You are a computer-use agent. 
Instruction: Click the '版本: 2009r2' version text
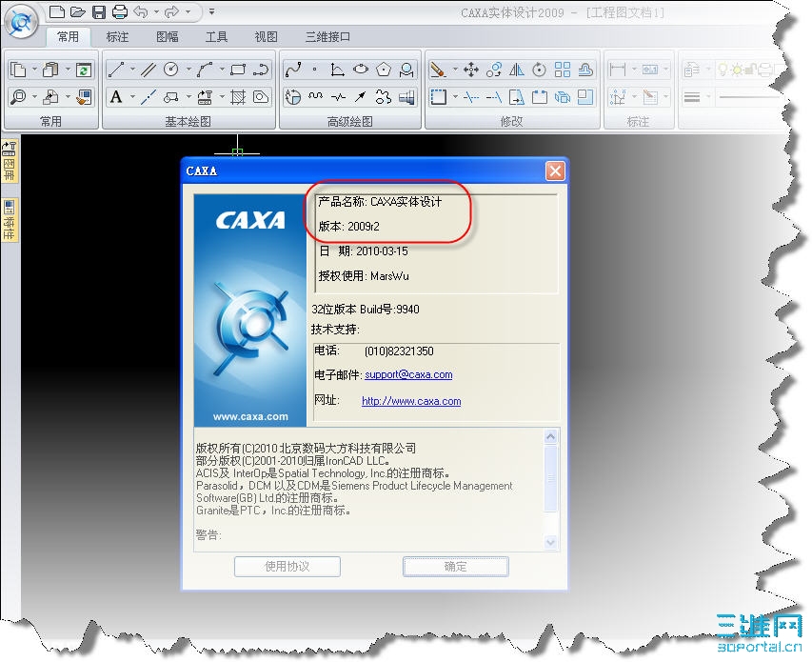point(348,227)
